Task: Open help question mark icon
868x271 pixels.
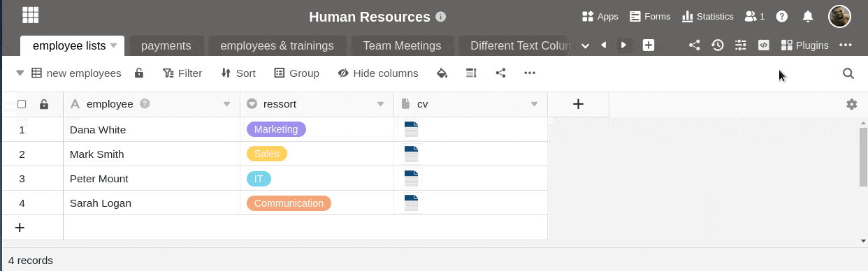Action: (x=782, y=16)
